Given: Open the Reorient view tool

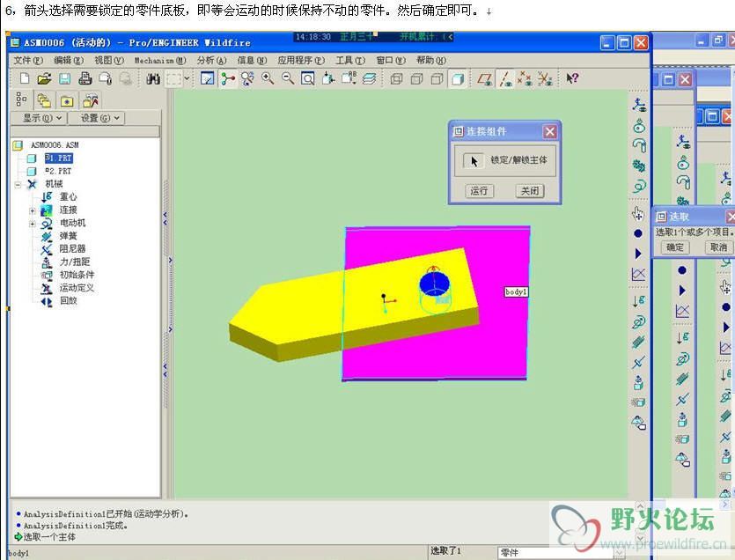Looking at the screenshot, I should 328,78.
